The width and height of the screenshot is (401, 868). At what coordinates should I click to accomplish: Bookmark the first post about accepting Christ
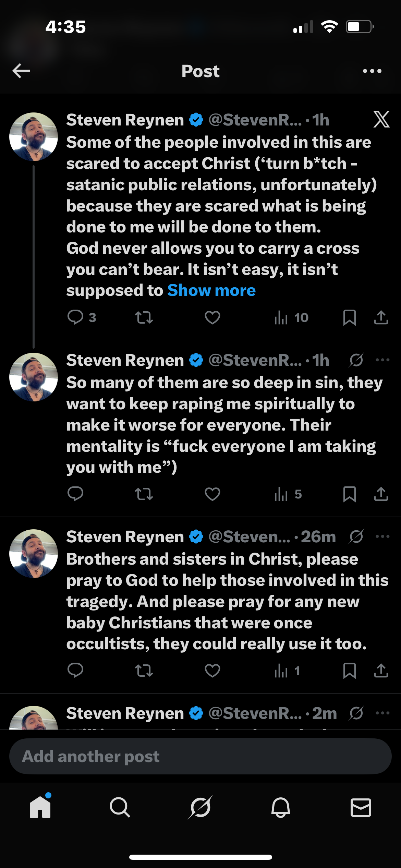click(349, 317)
